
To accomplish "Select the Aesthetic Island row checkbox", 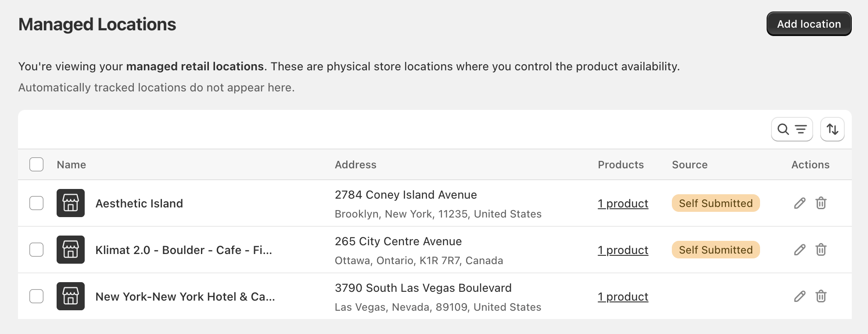I will pyautogui.click(x=36, y=203).
